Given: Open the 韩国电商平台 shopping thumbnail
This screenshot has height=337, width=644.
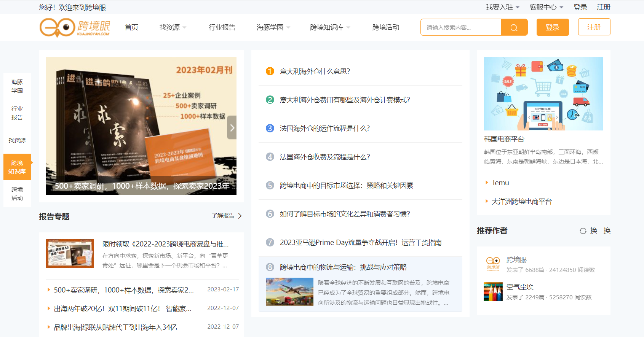Looking at the screenshot, I should [543, 94].
